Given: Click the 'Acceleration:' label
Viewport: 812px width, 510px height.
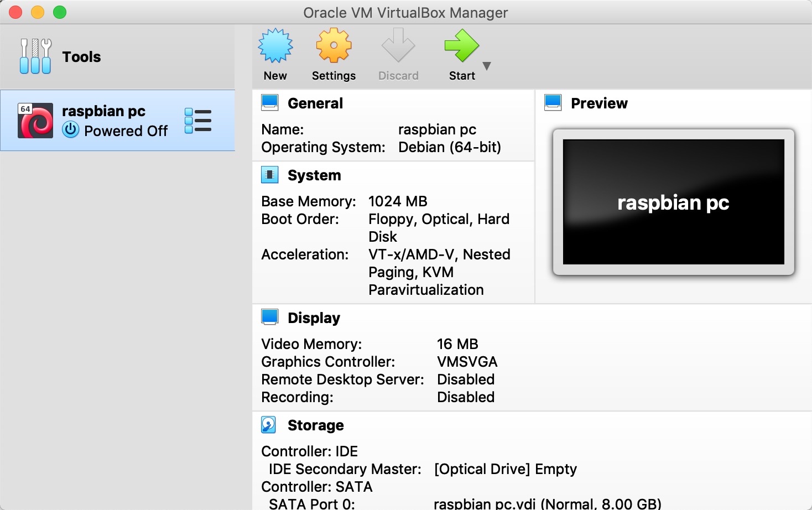Looking at the screenshot, I should click(x=305, y=254).
